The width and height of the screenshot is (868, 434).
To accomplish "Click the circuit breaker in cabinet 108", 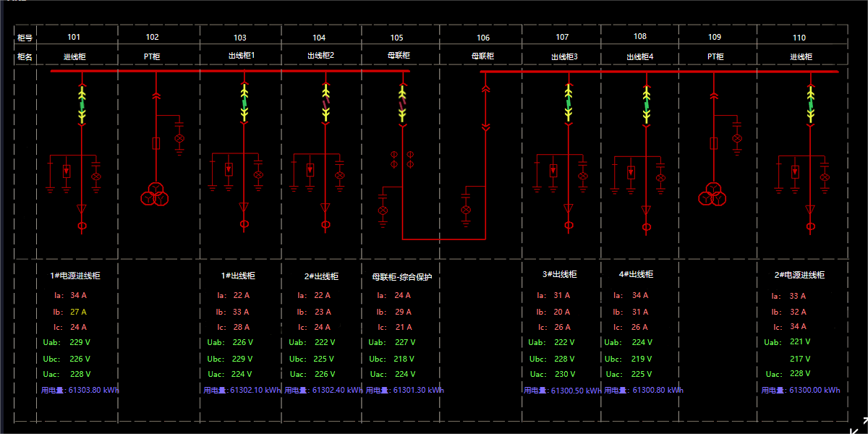I will [646, 105].
